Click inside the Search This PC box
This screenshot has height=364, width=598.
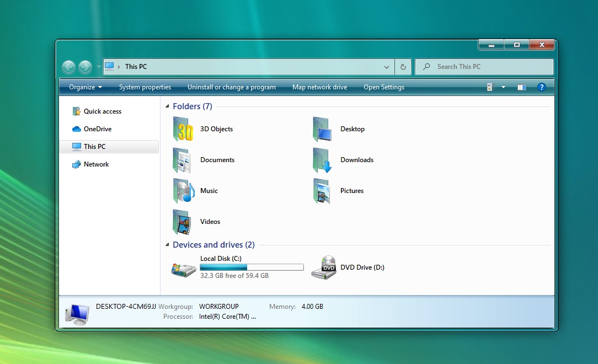point(484,66)
